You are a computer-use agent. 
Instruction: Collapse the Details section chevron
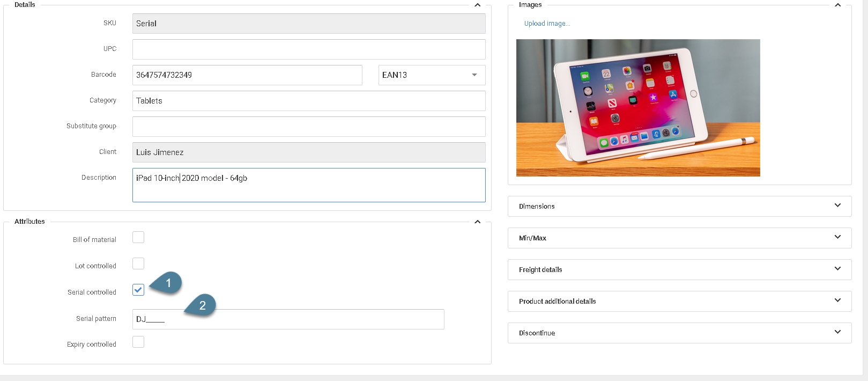[477, 5]
